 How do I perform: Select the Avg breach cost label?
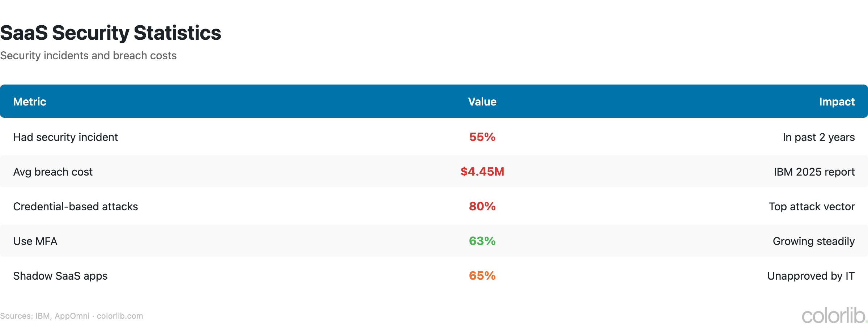(53, 172)
